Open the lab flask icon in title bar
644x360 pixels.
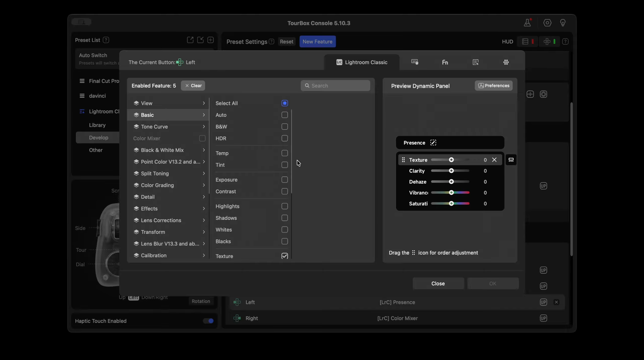(528, 23)
